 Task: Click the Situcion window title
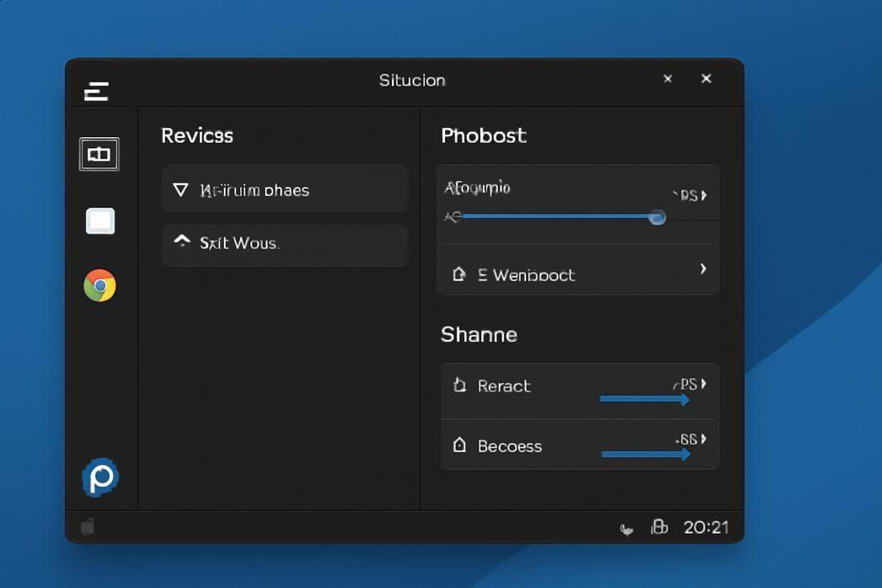click(412, 80)
